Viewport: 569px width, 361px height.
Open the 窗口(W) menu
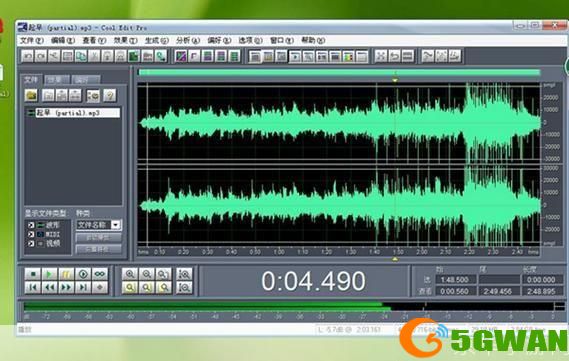[282, 40]
